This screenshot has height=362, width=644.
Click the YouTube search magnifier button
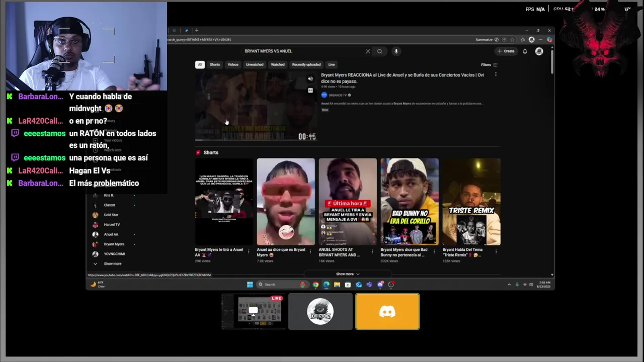[x=379, y=51]
